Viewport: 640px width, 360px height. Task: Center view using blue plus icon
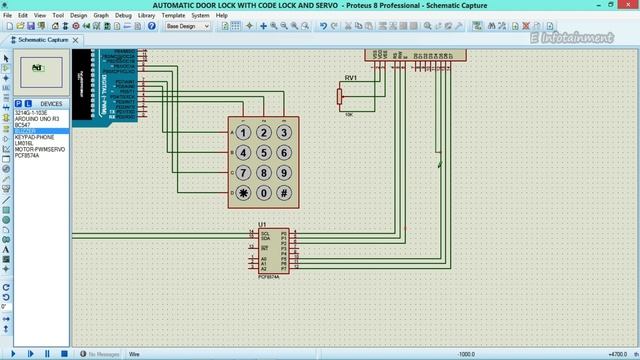[x=263, y=26]
